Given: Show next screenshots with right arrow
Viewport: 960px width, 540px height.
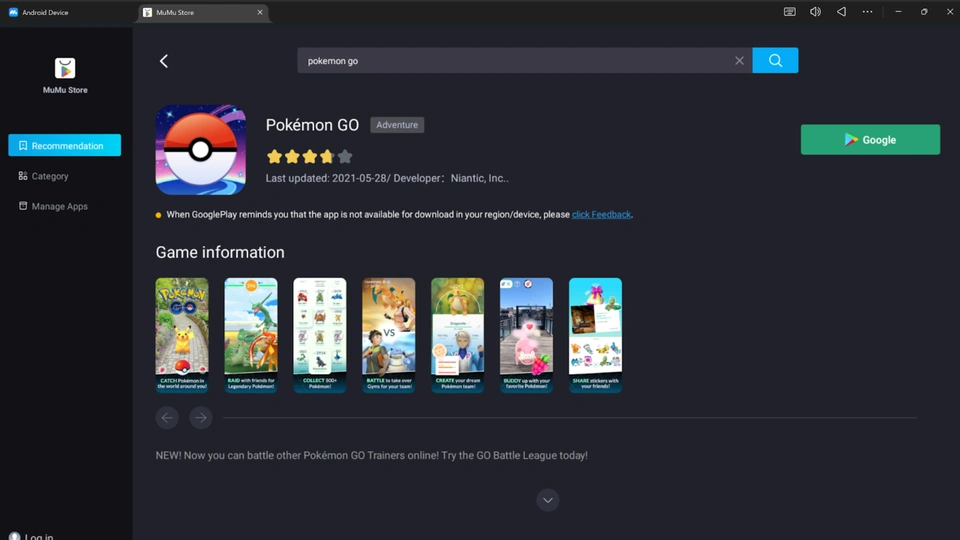Looking at the screenshot, I should tap(201, 418).
